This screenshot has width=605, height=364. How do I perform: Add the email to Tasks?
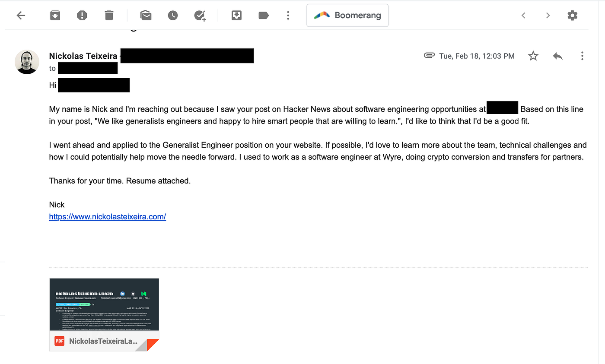tap(200, 15)
